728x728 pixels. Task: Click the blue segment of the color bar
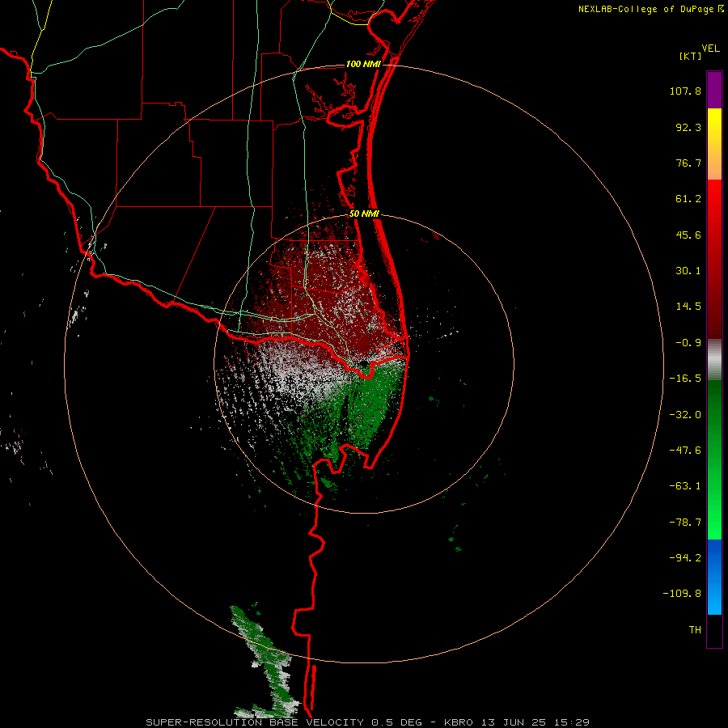[x=714, y=577]
